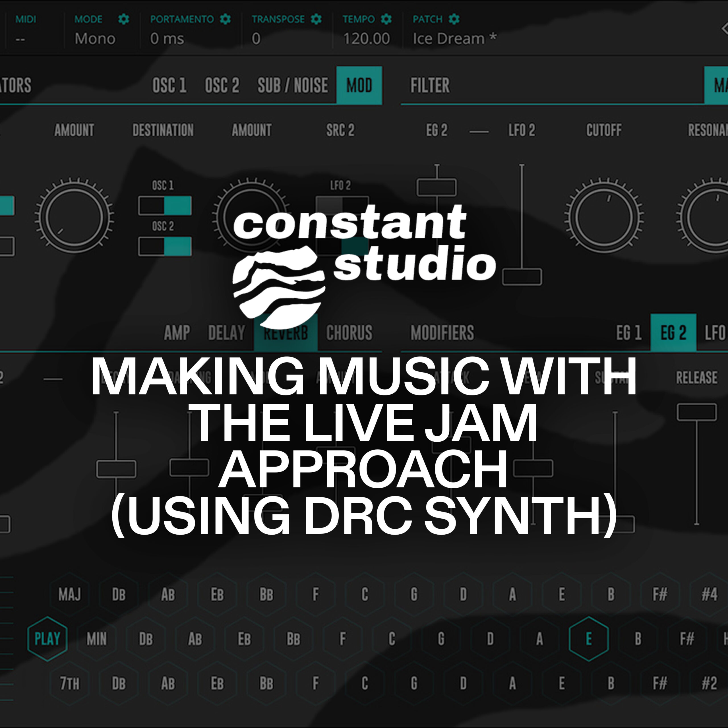Viewport: 728px width, 728px height.
Task: Play F in the MAJ row
Action: (315, 595)
